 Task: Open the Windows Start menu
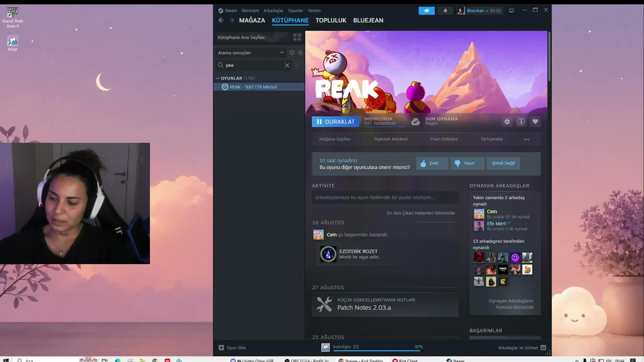(6, 360)
